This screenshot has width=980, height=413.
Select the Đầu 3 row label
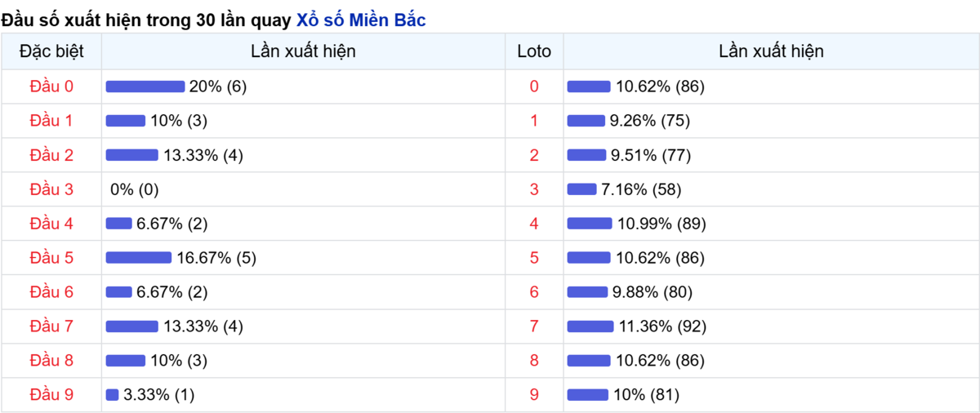51,189
